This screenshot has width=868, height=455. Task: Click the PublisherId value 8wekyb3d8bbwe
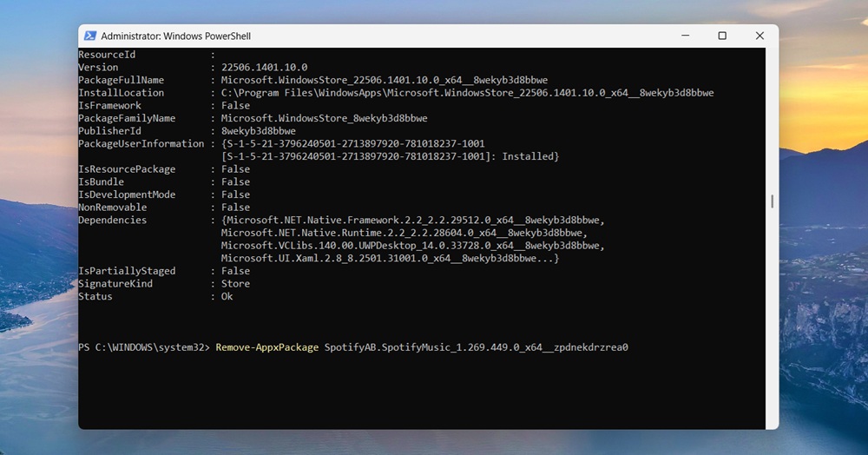258,131
